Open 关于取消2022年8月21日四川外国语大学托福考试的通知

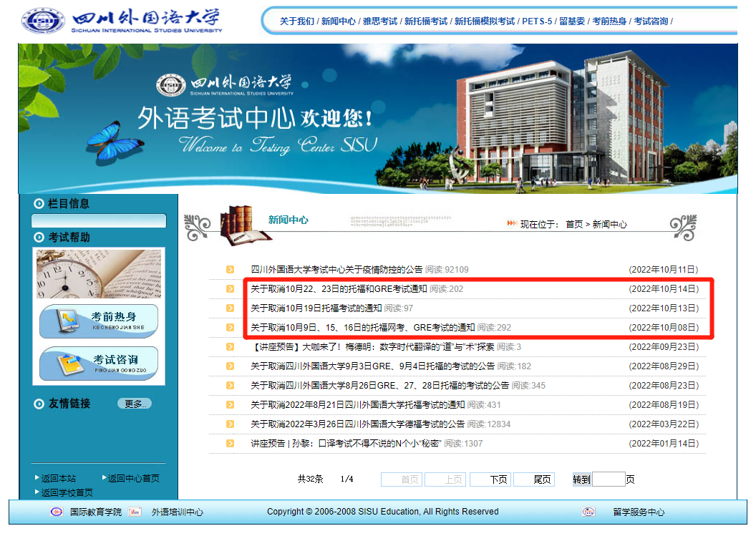pyautogui.click(x=358, y=404)
